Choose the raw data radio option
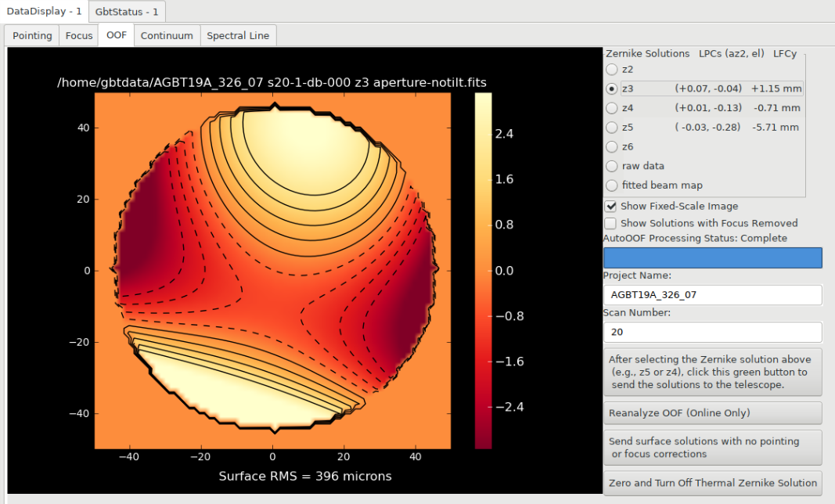Viewport: 835px width, 504px height. [612, 166]
